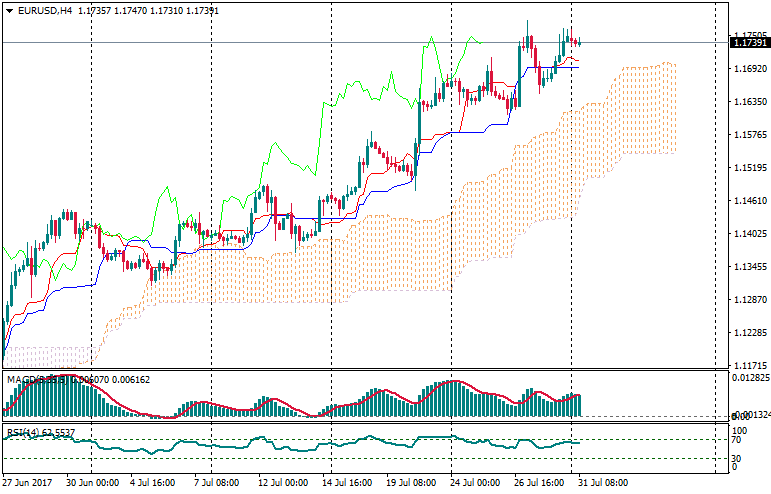Click the 24 Jul 00:00 time label
The width and height of the screenshot is (771, 494).
point(475,482)
